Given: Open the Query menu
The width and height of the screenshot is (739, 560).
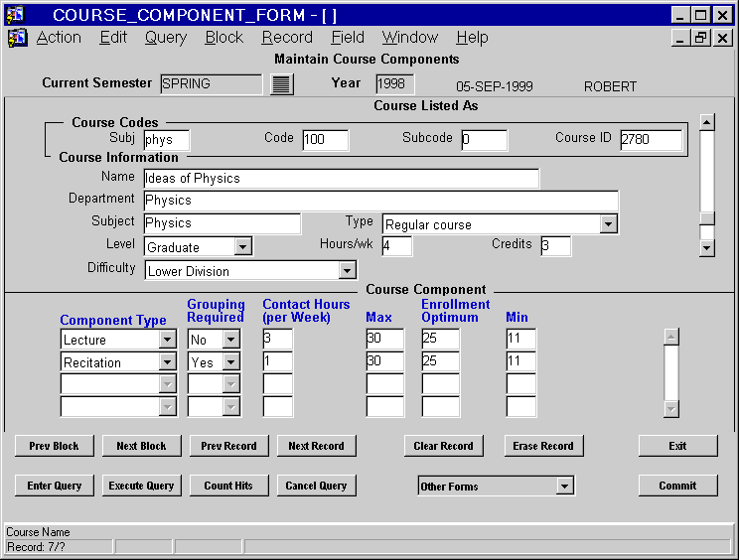Looking at the screenshot, I should coord(166,37).
